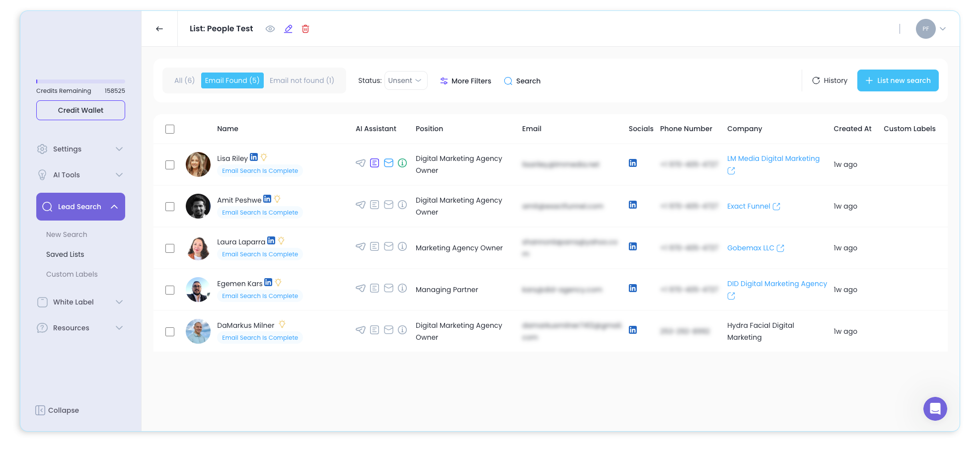Open the Status Unsent dropdown
Viewport: 980px width, 455px height.
[406, 80]
